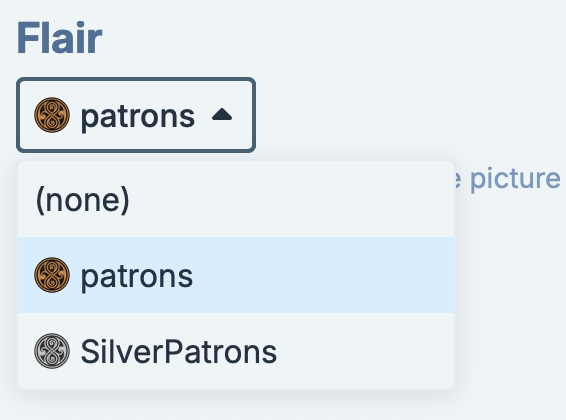Choose the (none) flair option
The height and width of the screenshot is (420, 566).
tap(236, 199)
